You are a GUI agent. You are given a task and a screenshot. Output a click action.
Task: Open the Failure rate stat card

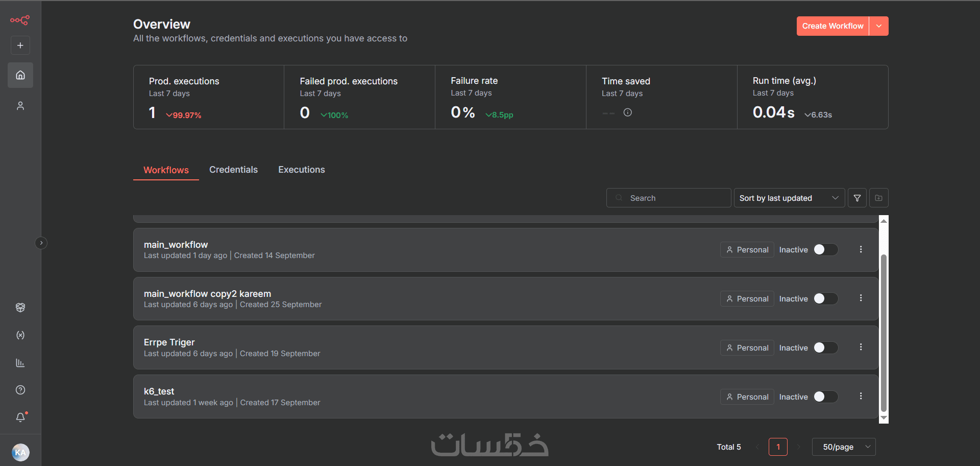click(511, 97)
